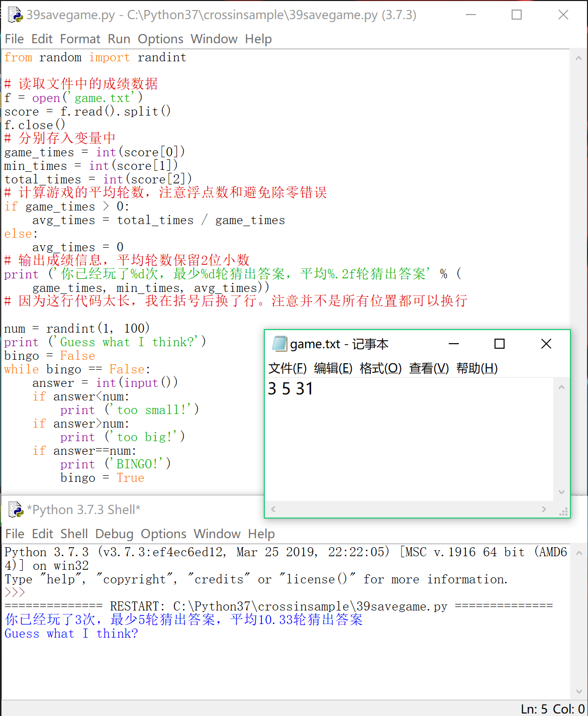The height and width of the screenshot is (716, 588).
Task: Click line print ('too big!')
Action: [123, 437]
